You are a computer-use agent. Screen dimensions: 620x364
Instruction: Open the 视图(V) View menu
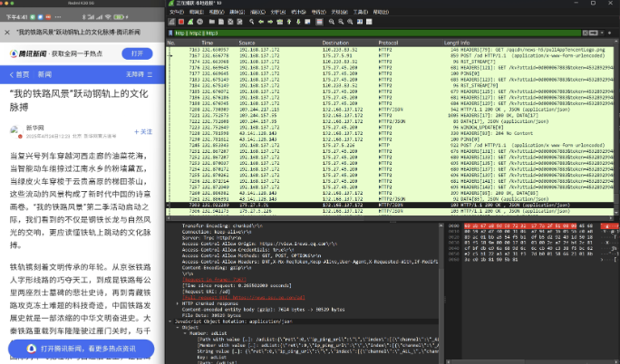[217, 12]
